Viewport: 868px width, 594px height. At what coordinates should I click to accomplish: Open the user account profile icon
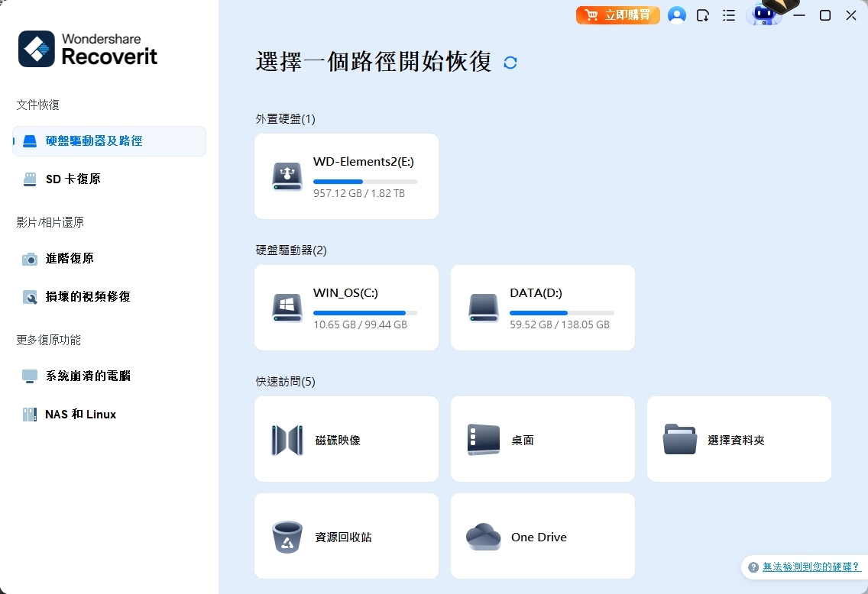pos(676,15)
